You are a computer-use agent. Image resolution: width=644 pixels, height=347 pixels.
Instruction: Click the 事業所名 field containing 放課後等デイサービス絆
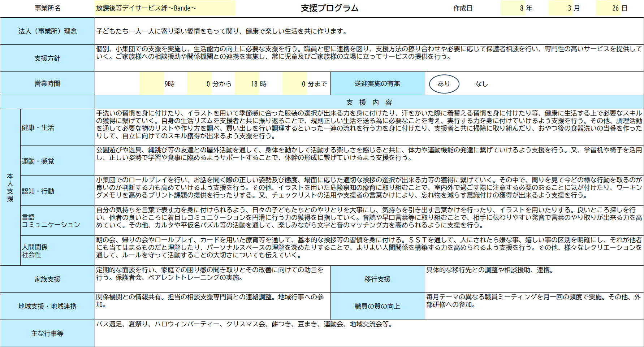pyautogui.click(x=165, y=8)
